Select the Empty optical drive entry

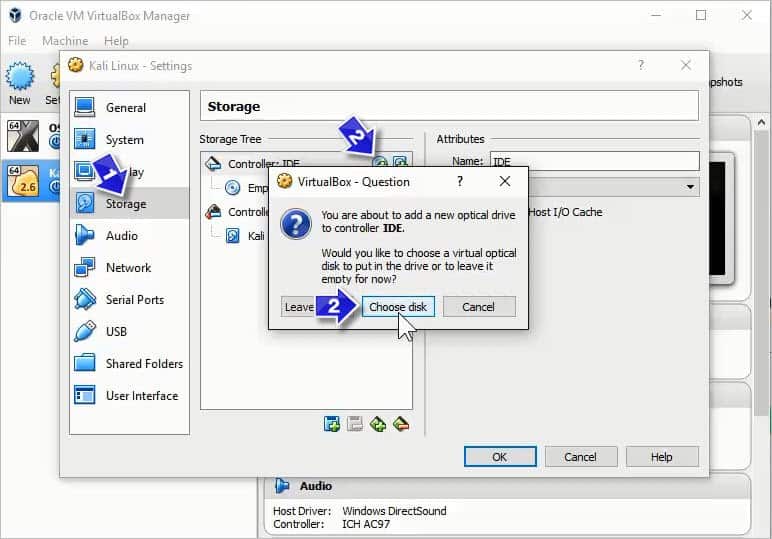coord(246,188)
